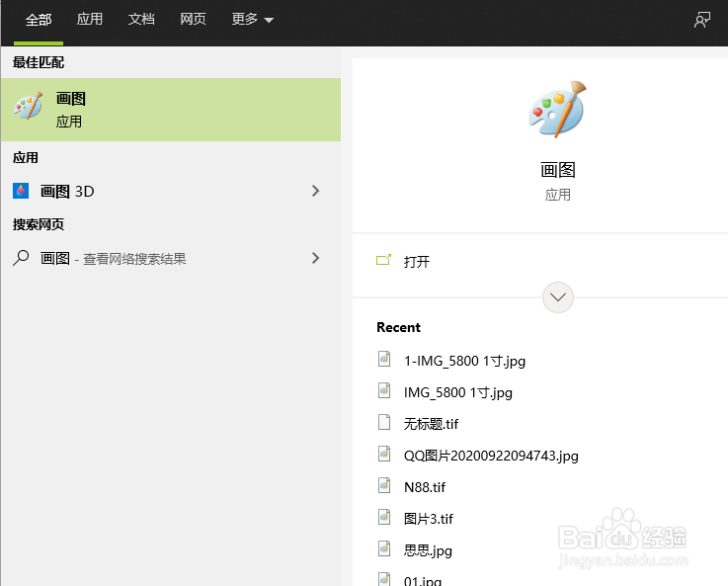Switch to the 网页 tab
This screenshot has width=728, height=586.
click(193, 20)
